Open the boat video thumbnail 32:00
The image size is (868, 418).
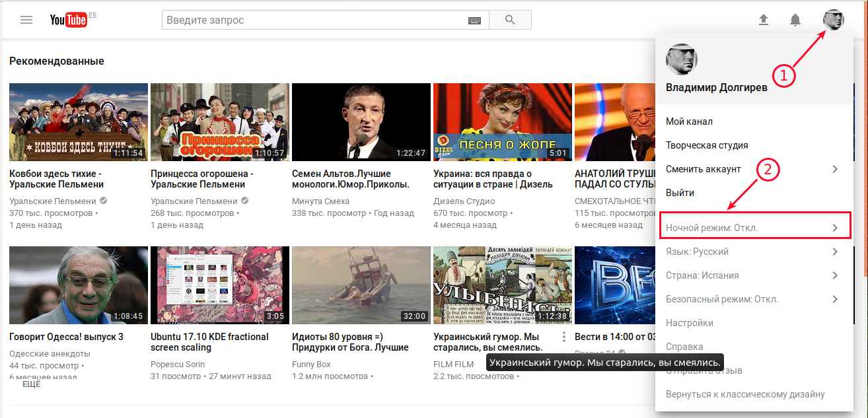(x=361, y=285)
